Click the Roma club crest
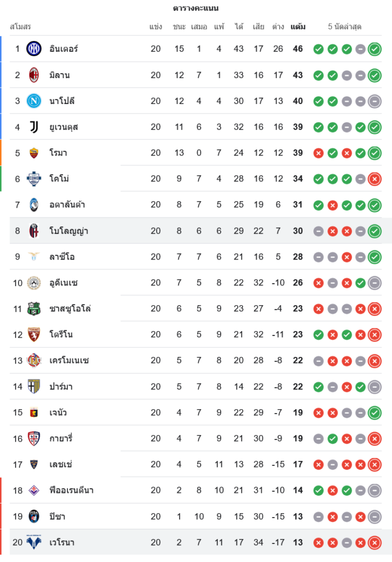The height and width of the screenshot is (562, 392). [x=34, y=153]
